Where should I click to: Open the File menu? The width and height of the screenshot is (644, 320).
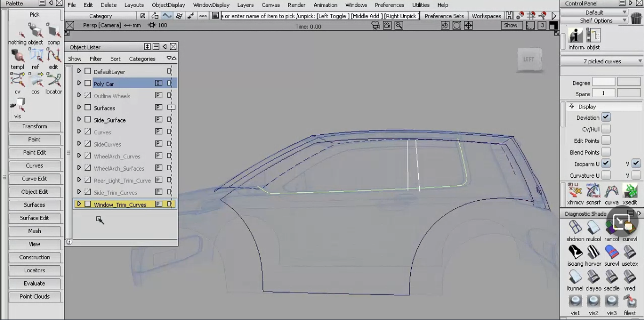point(71,5)
